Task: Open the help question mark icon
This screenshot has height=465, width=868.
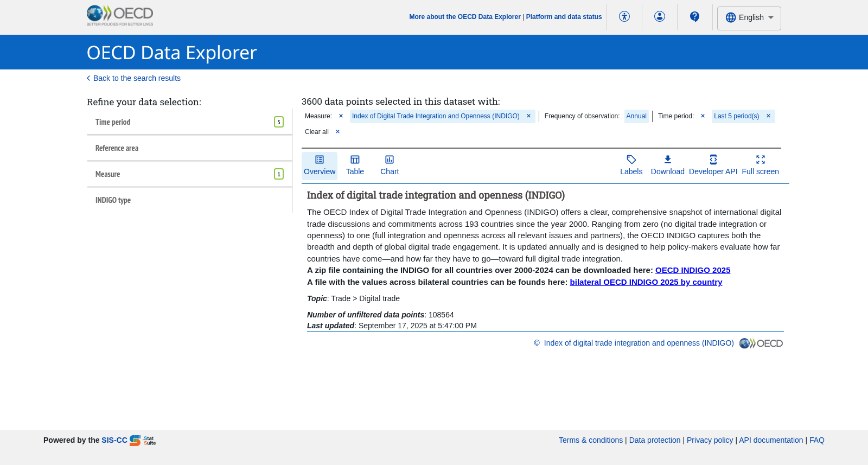Action: [695, 17]
